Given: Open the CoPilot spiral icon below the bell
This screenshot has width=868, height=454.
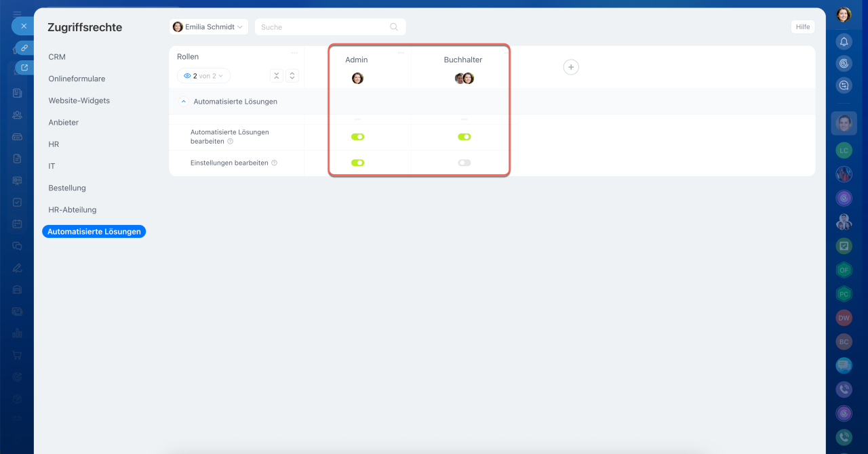Looking at the screenshot, I should point(844,63).
